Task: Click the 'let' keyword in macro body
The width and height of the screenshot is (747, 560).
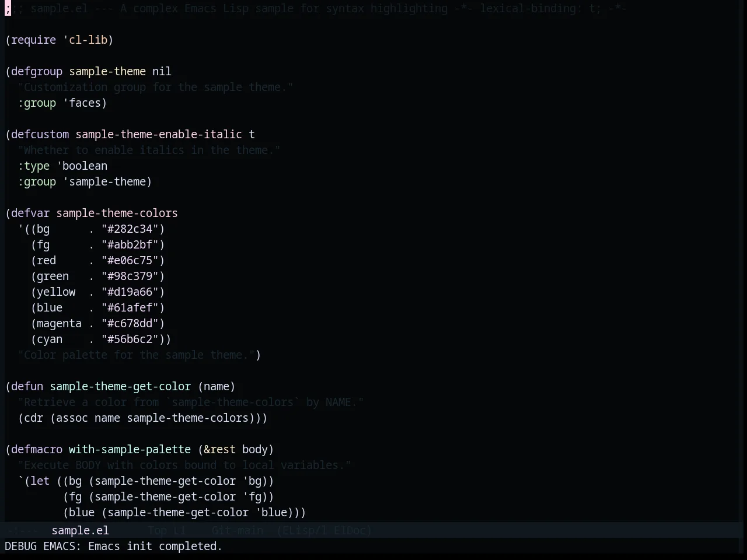Action: [x=40, y=481]
